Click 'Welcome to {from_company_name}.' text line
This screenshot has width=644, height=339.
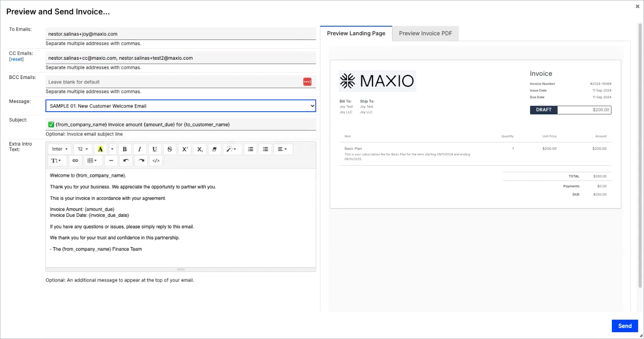click(x=88, y=175)
